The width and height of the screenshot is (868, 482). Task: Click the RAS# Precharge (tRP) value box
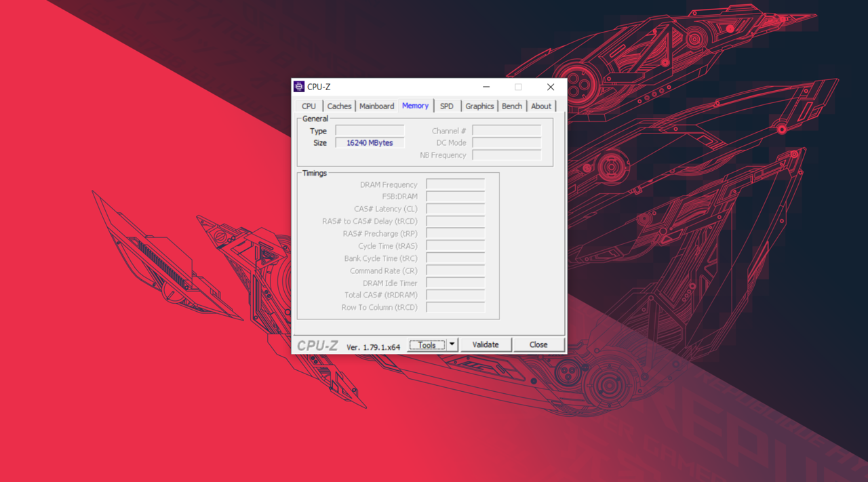pos(456,234)
